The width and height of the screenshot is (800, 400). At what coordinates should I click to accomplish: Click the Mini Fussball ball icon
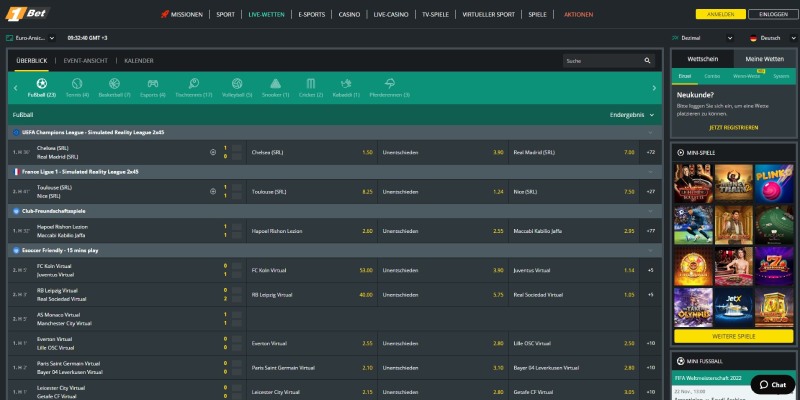pos(680,361)
